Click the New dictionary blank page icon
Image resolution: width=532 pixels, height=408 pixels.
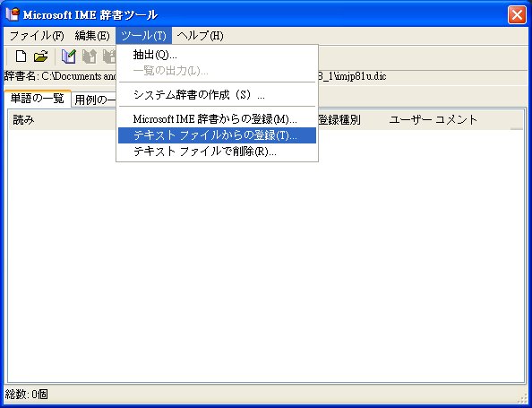tap(21, 56)
